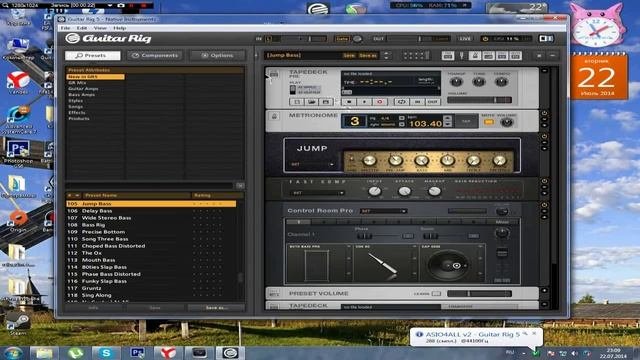Stop Tapedeck Pre playback
The image size is (640, 360).
pyautogui.click(x=349, y=102)
